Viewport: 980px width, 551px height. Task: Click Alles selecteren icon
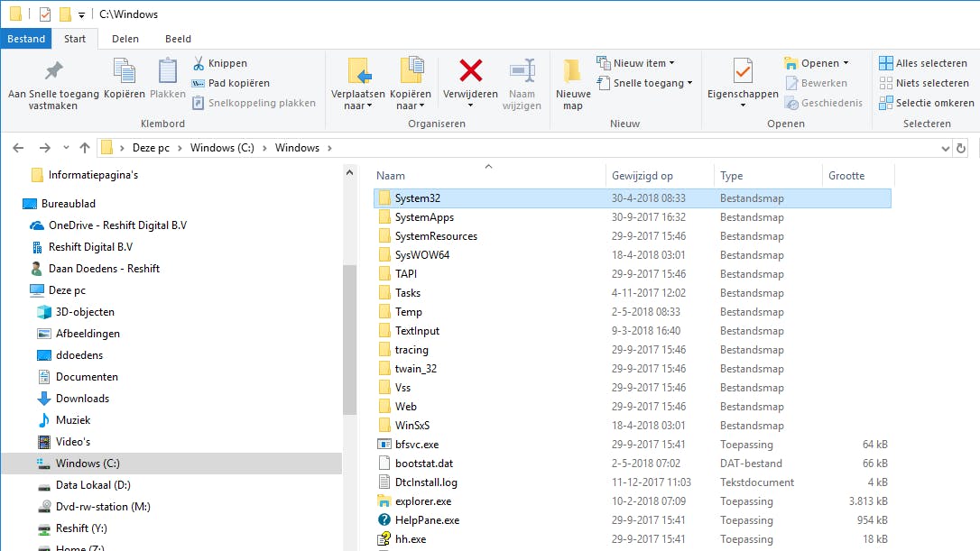coord(885,63)
